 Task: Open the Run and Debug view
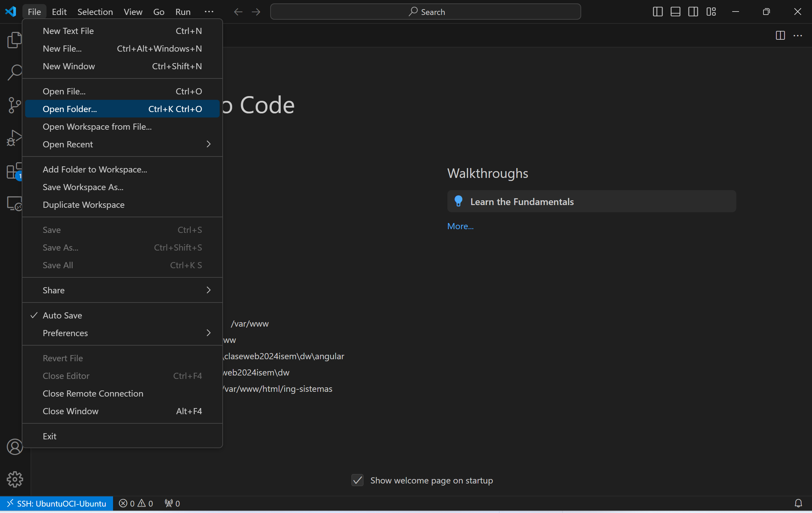[14, 138]
